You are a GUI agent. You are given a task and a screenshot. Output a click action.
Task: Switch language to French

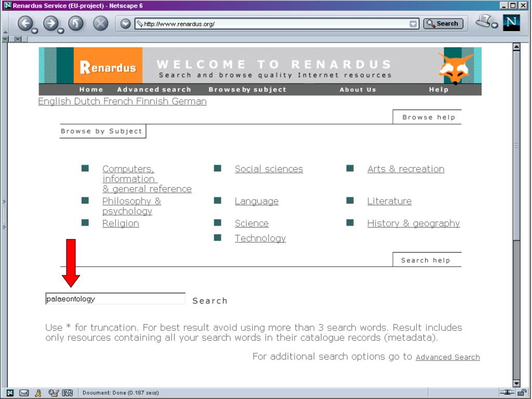point(118,101)
